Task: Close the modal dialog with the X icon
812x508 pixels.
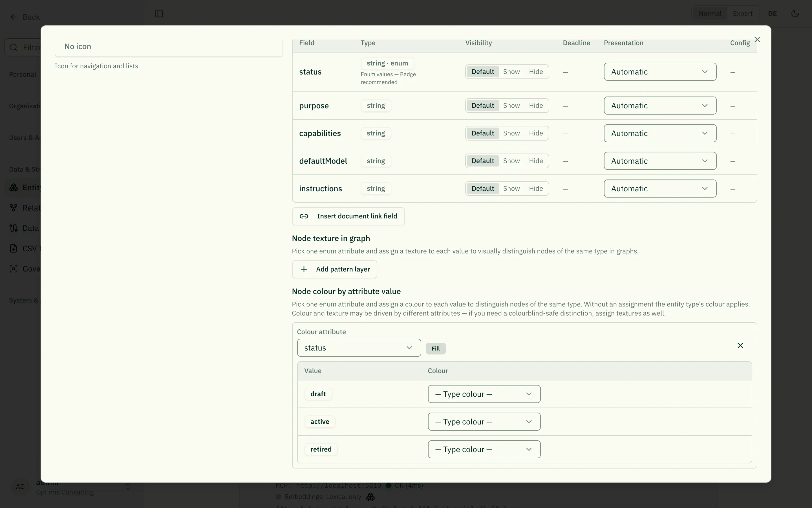Action: click(x=757, y=40)
